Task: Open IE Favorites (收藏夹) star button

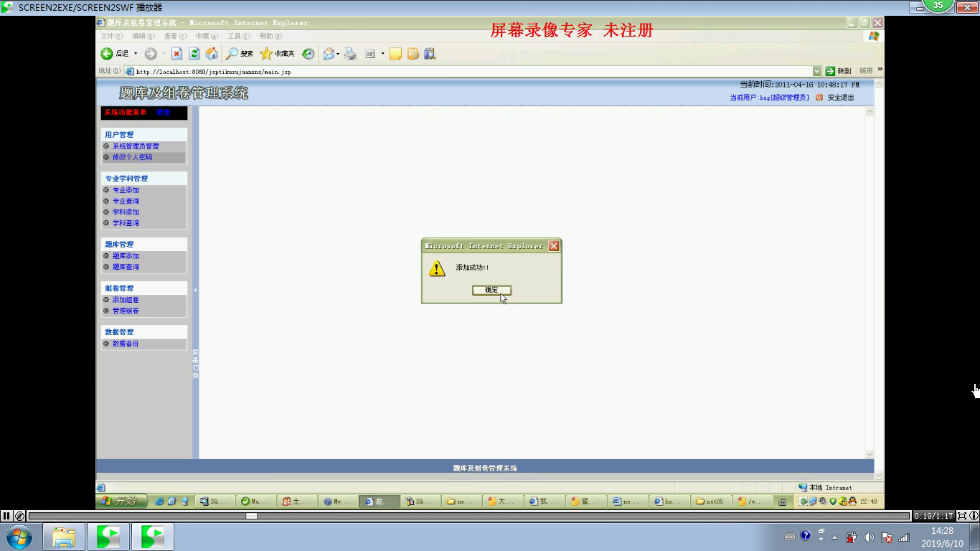Action: 277,54
